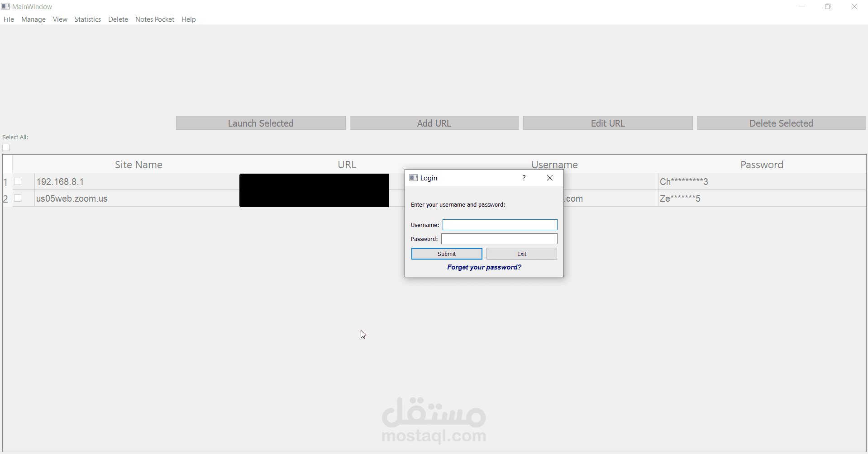Select the 192.168.8.1 site name cell
The height and width of the screenshot is (454, 868).
coord(137,181)
